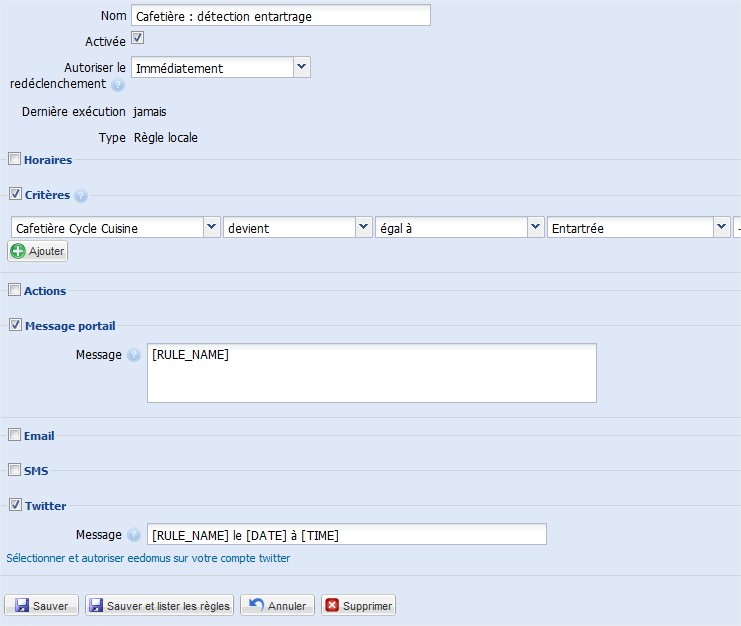Open the Entartrée value dropdown
Viewport: 741px width, 626px height.
tap(721, 227)
